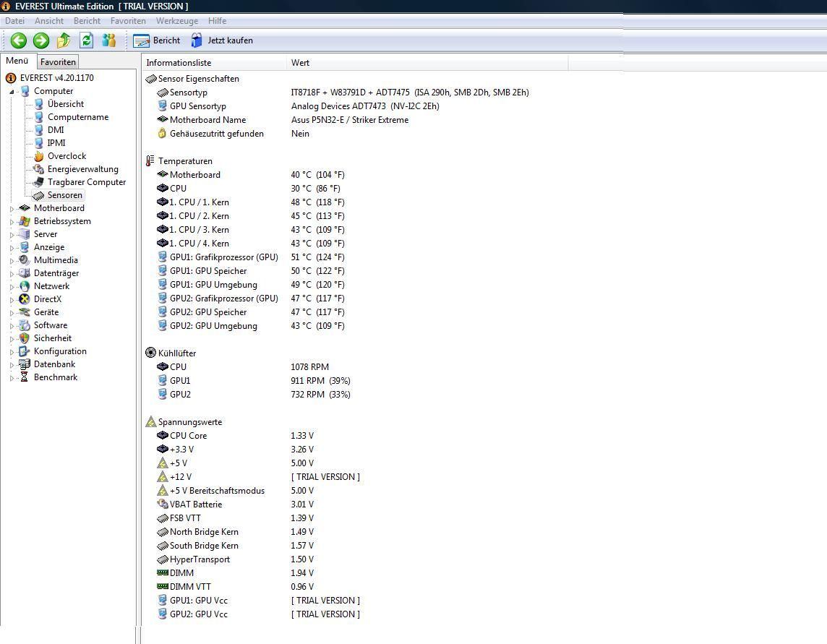Image resolution: width=827 pixels, height=644 pixels.
Task: Click the Netzwerk globe icon
Action: [25, 286]
